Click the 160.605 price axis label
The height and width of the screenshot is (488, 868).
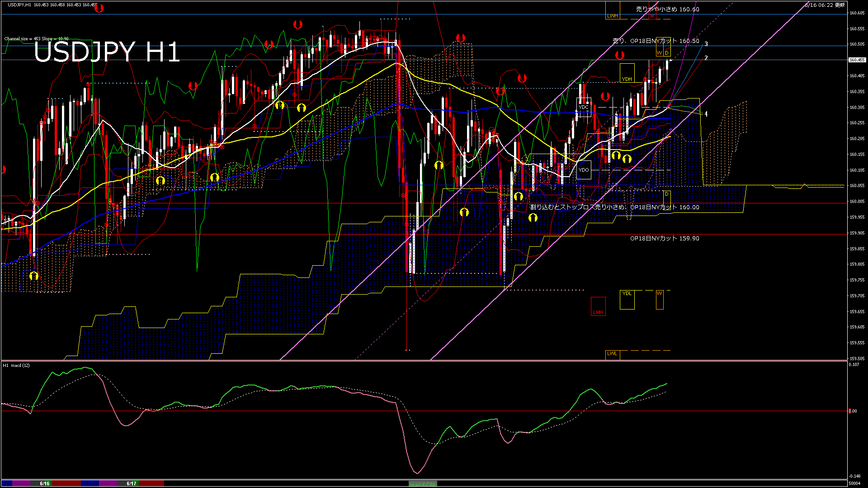tap(857, 13)
